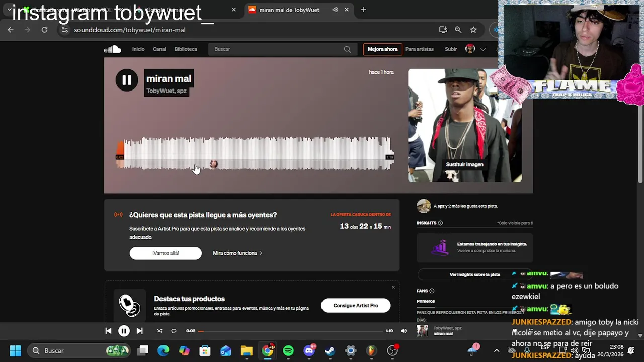
Task: Open Spotify from the taskbar
Action: [288, 350]
